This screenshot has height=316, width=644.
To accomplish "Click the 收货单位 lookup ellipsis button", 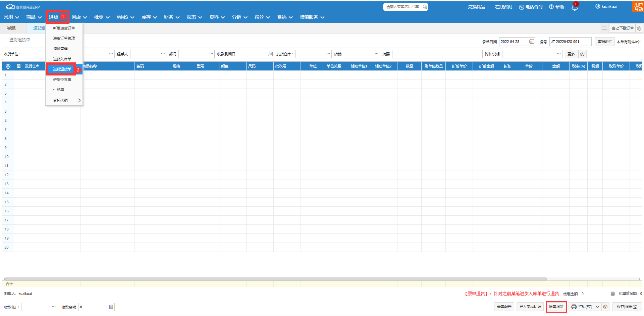I will [x=111, y=54].
